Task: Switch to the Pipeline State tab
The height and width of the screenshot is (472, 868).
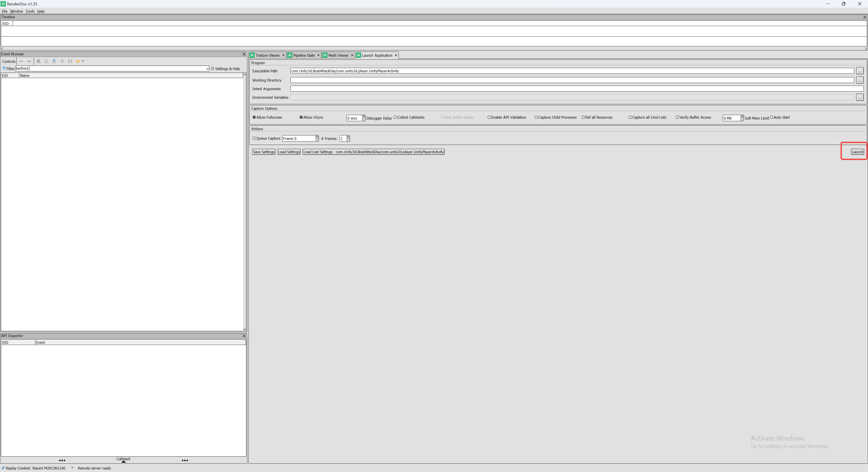Action: [304, 56]
